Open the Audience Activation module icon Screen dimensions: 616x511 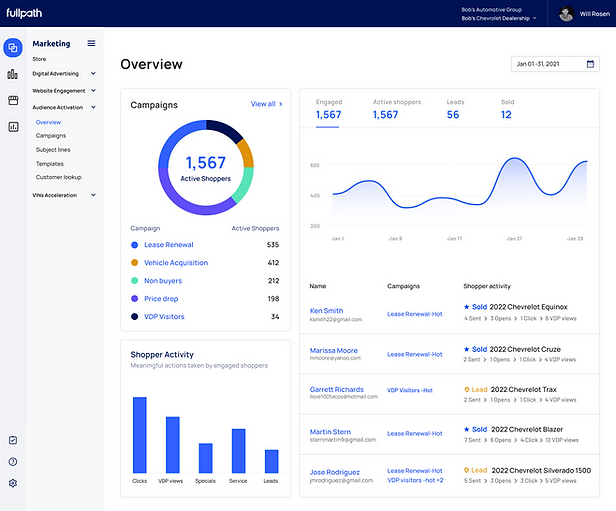tap(13, 48)
